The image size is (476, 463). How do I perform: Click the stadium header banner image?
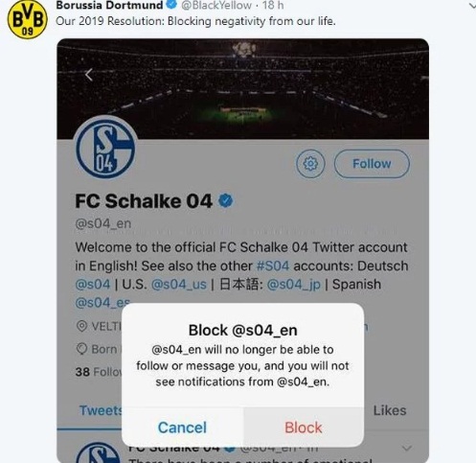coord(243,88)
